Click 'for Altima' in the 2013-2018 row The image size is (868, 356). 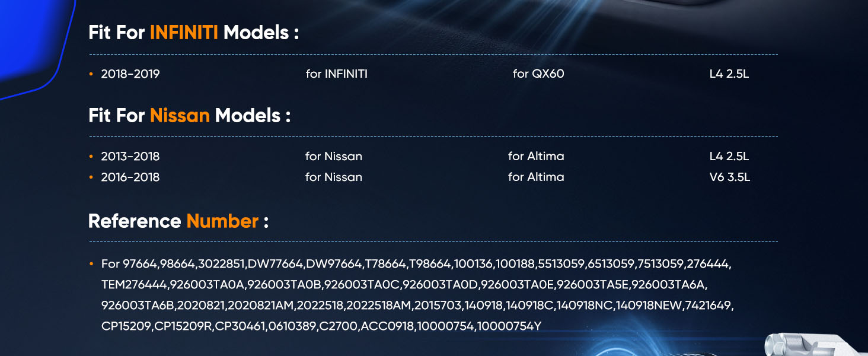536,157
